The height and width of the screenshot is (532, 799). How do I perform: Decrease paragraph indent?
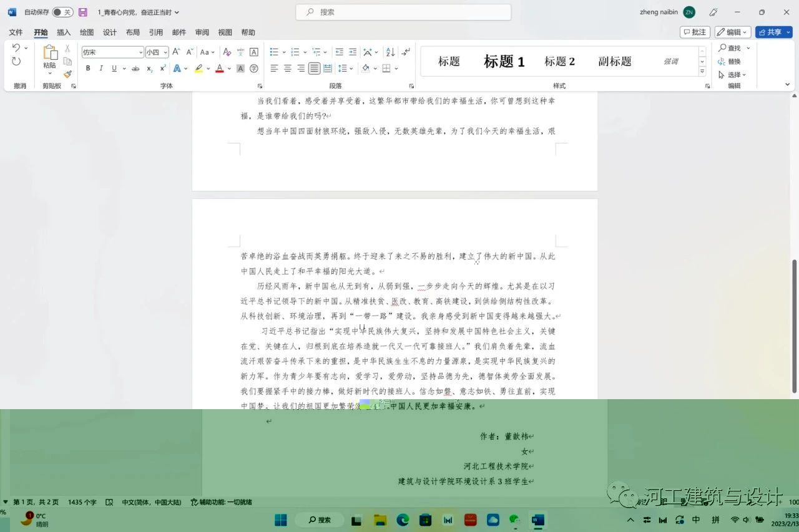click(339, 52)
